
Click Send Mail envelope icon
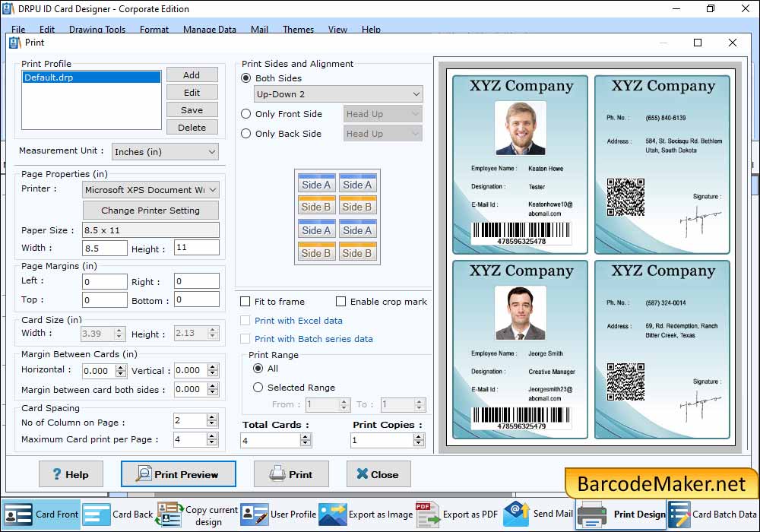coord(516,515)
